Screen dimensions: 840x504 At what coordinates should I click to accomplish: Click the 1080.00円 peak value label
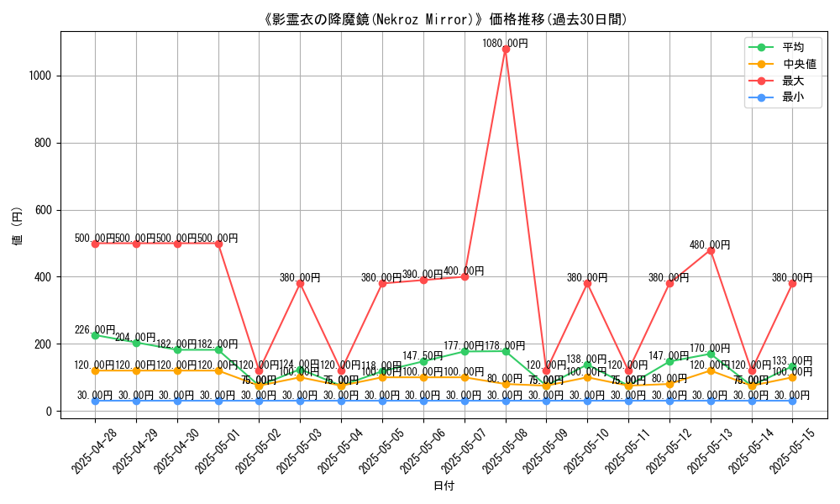(x=505, y=44)
